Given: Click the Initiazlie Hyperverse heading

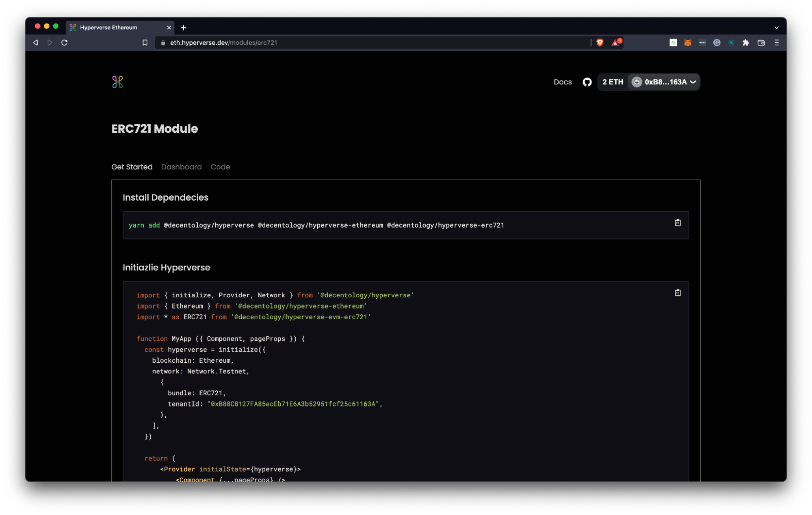Looking at the screenshot, I should click(166, 268).
